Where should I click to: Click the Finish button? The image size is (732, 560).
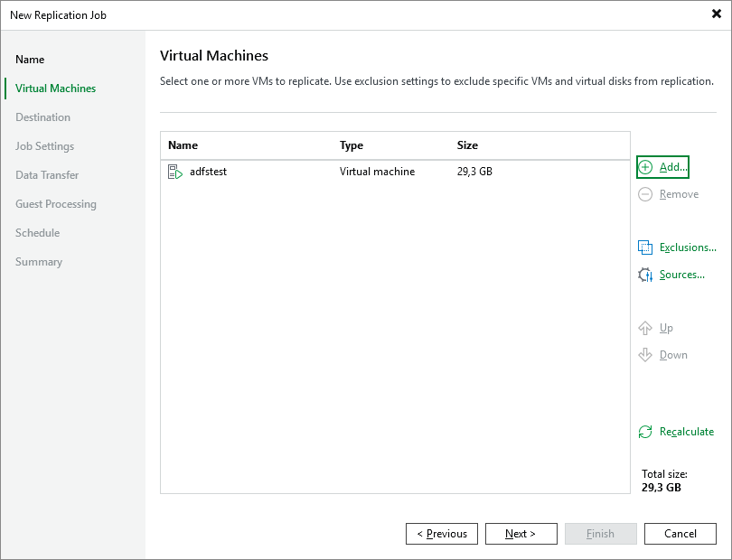point(600,534)
